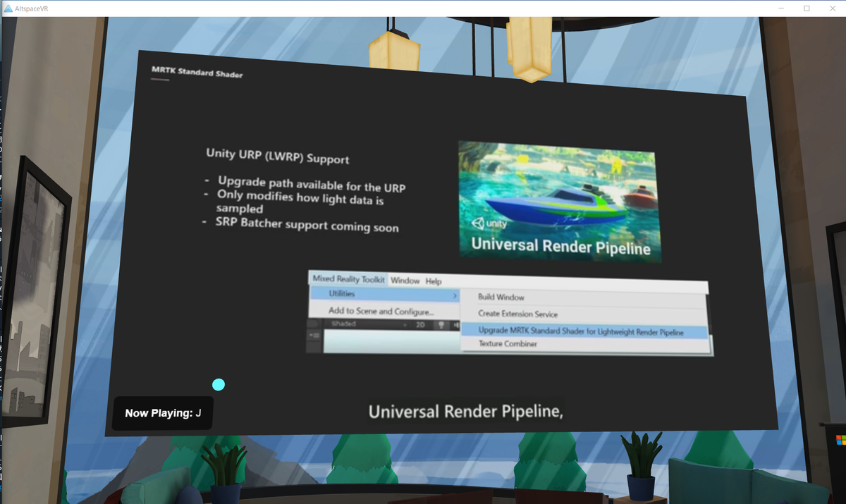Toggle the 2D view button
846x504 pixels.
(420, 325)
